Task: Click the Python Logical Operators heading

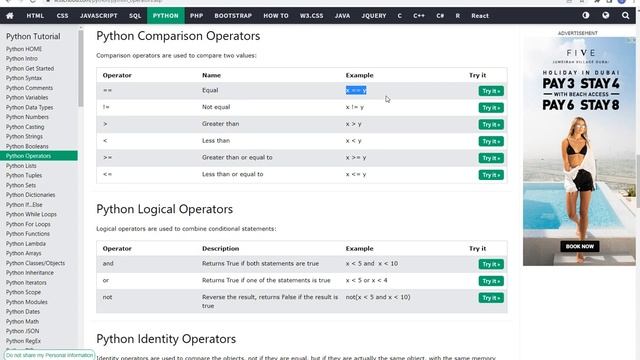Action: (x=164, y=209)
